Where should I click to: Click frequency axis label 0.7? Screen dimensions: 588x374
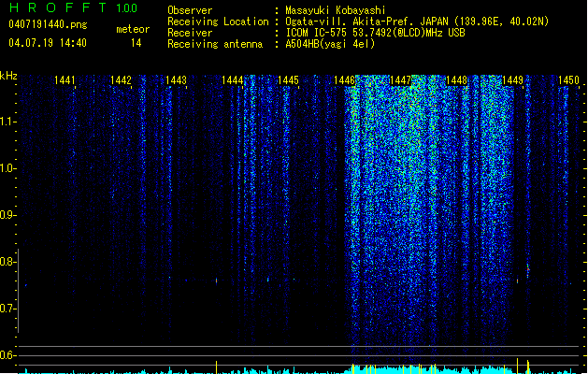(8, 309)
